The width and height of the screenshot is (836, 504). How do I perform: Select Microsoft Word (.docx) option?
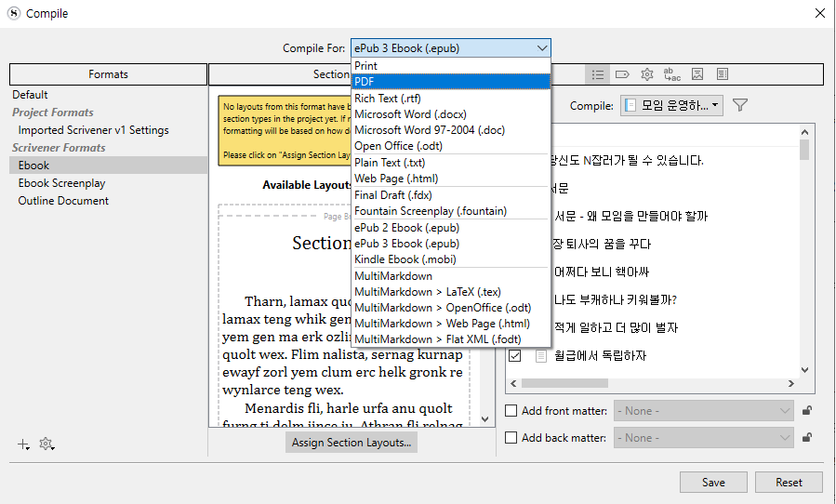point(450,114)
